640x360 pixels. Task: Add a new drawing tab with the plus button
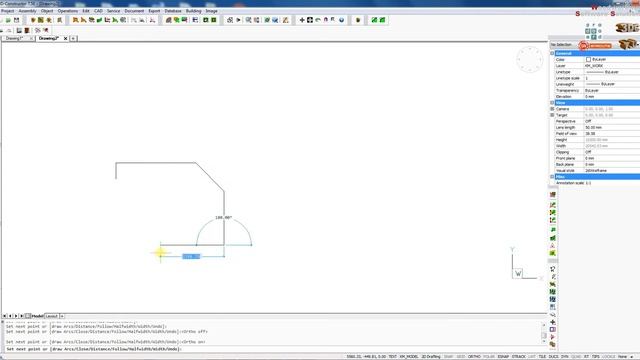point(73,38)
